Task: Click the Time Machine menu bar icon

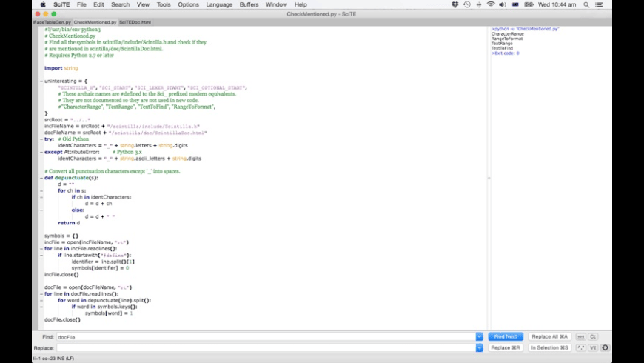Action: pos(467,4)
